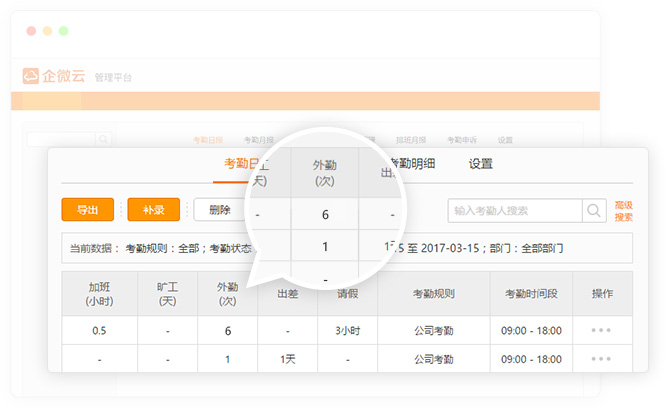Click 公司考勤 in the 3小时 row
The height and width of the screenshot is (409, 665).
click(x=434, y=331)
